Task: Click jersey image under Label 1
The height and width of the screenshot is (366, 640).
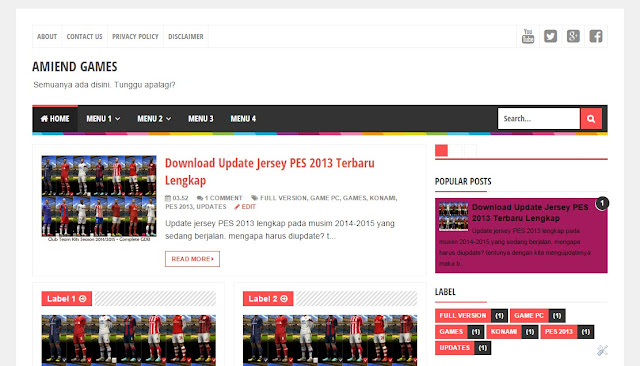Action: 129,340
